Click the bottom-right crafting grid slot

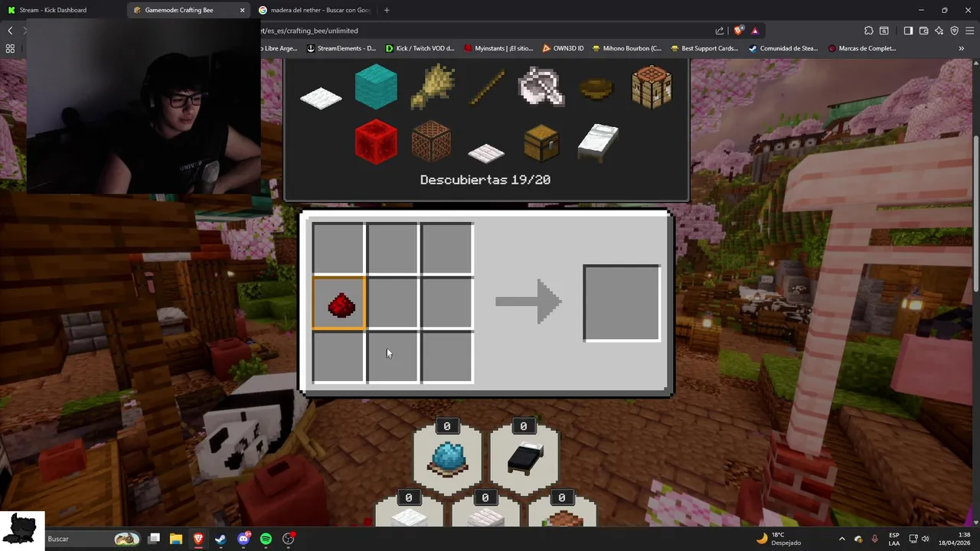point(447,357)
